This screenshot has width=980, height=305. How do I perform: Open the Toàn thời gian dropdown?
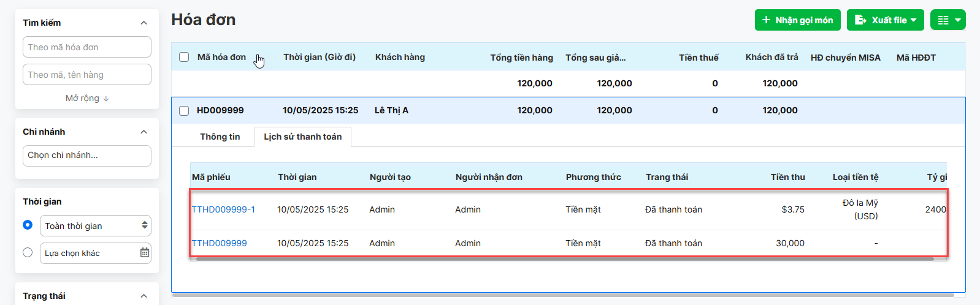tap(96, 225)
